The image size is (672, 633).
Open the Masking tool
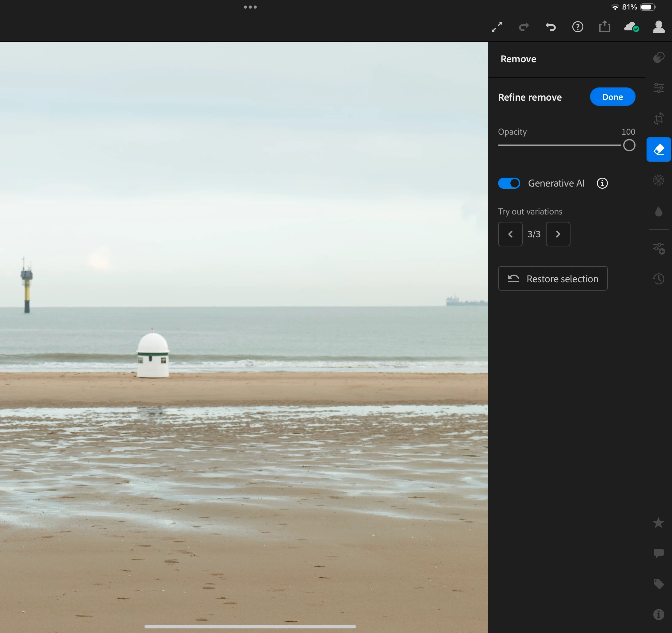point(659,180)
